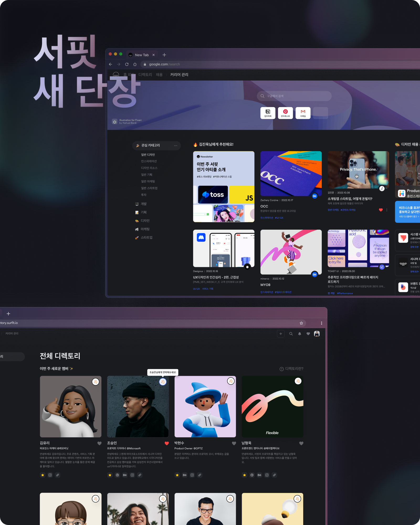
Task: Reload the page in the New Tab browser
Action: (127, 64)
